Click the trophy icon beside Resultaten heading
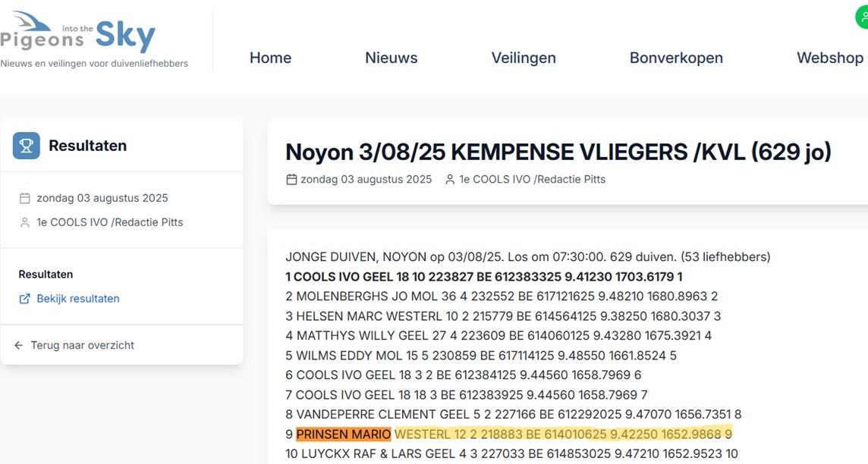868x464 pixels. (25, 145)
